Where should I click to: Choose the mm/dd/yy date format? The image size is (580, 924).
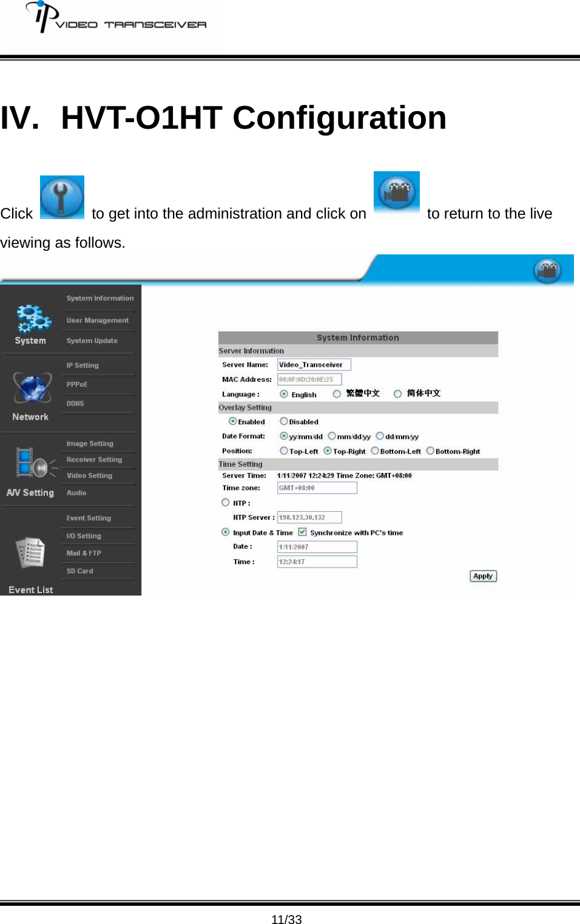click(332, 436)
